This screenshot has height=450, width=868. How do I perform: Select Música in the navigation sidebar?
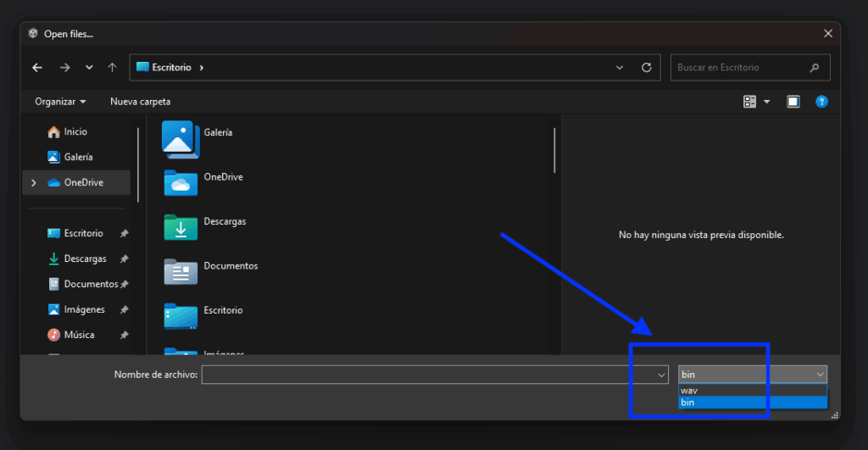pos(78,335)
